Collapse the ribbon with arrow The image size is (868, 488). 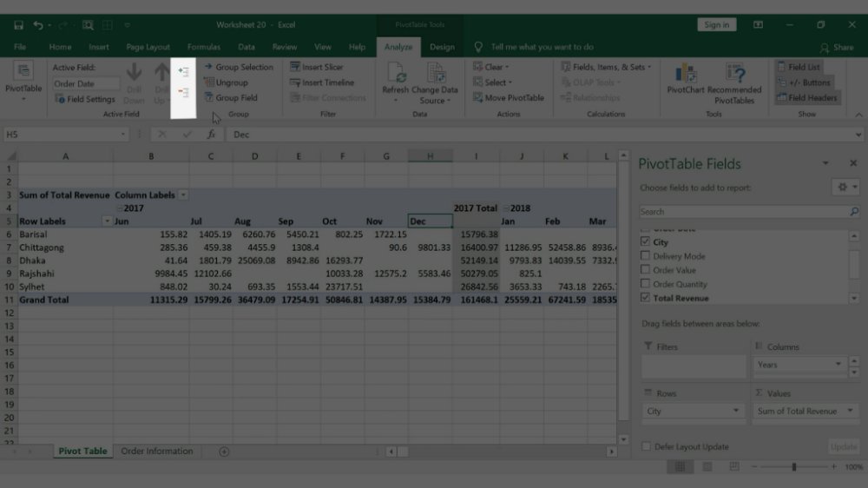858,115
